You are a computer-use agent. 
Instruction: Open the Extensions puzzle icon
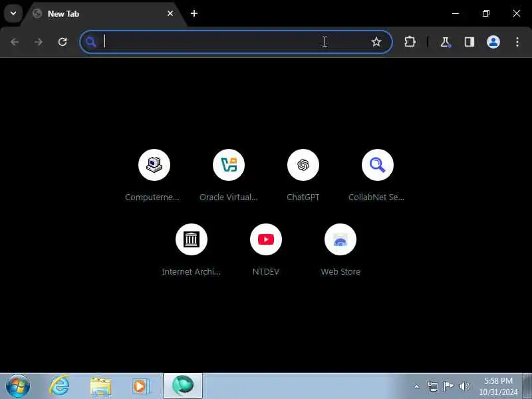click(x=410, y=42)
